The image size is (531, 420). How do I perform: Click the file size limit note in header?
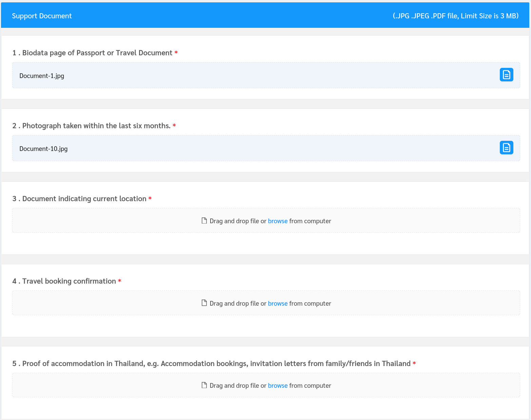point(455,16)
